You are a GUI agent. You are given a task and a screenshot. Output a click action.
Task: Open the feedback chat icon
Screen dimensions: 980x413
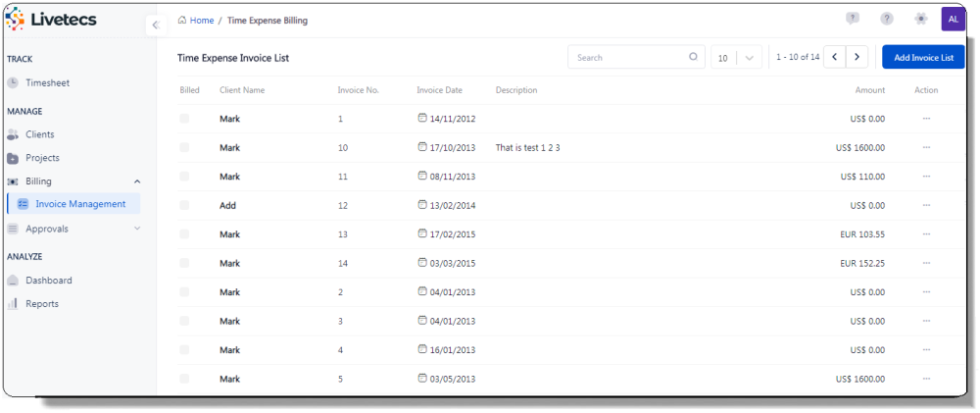tap(852, 19)
